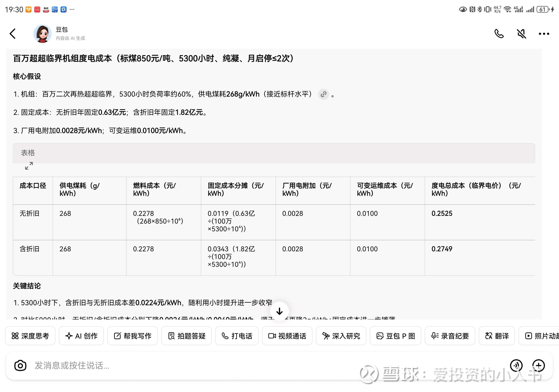The image size is (559, 392).
Task: Tap the back arrow icon
Action: click(x=13, y=34)
